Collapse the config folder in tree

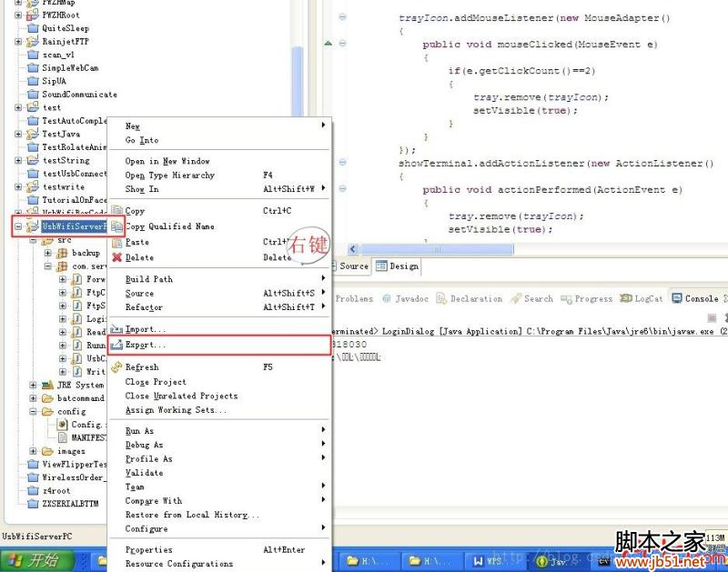pyautogui.click(x=34, y=411)
